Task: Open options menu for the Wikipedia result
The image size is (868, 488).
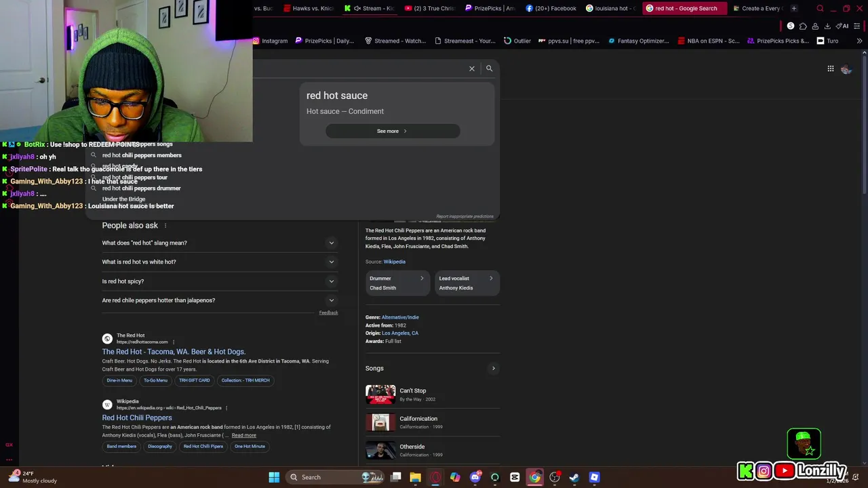Action: point(226,408)
